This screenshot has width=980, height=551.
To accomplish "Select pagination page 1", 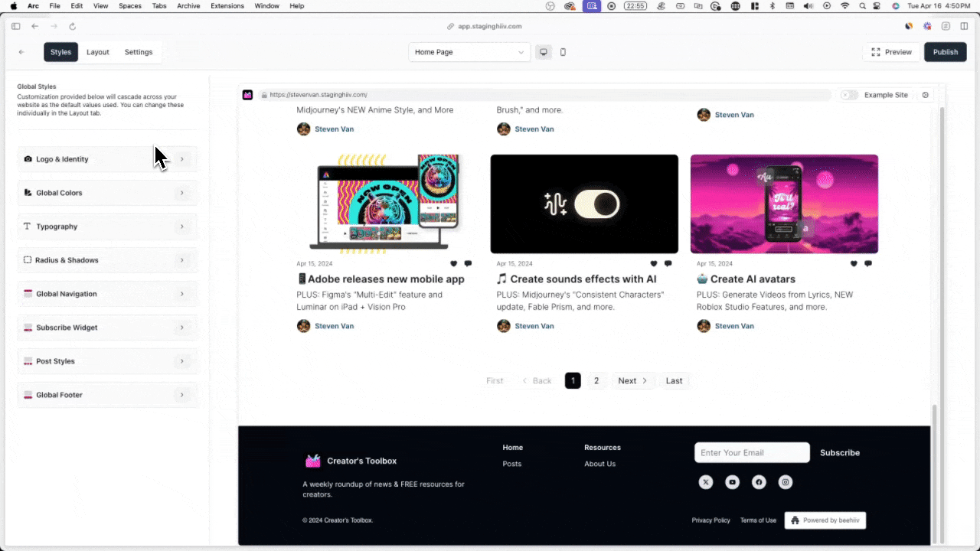I will pyautogui.click(x=573, y=380).
